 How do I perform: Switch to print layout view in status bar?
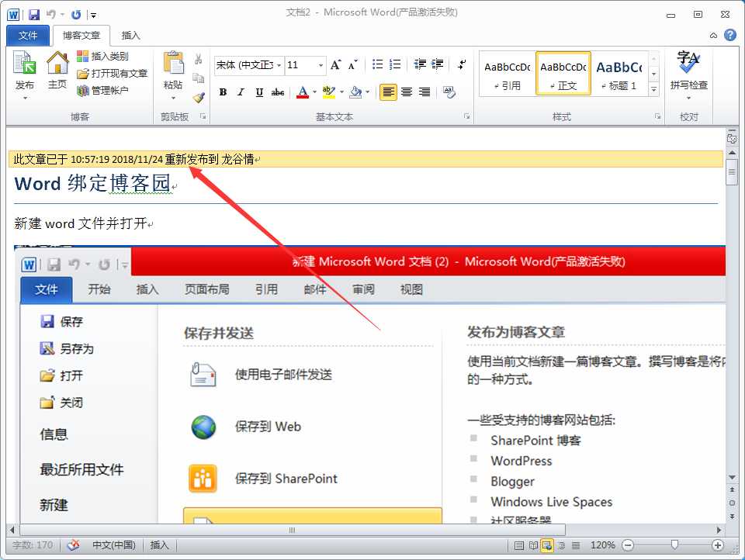(x=519, y=545)
